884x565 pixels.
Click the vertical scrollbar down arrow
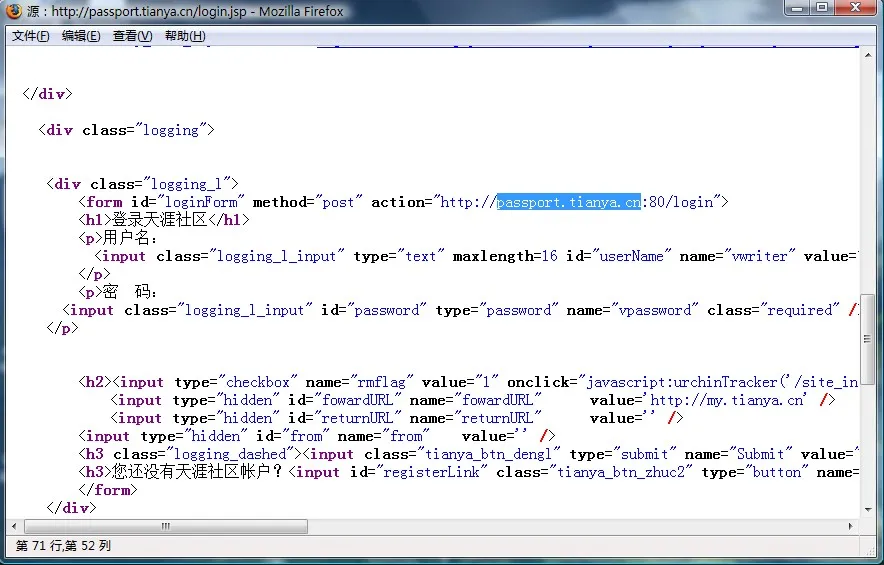(868, 510)
